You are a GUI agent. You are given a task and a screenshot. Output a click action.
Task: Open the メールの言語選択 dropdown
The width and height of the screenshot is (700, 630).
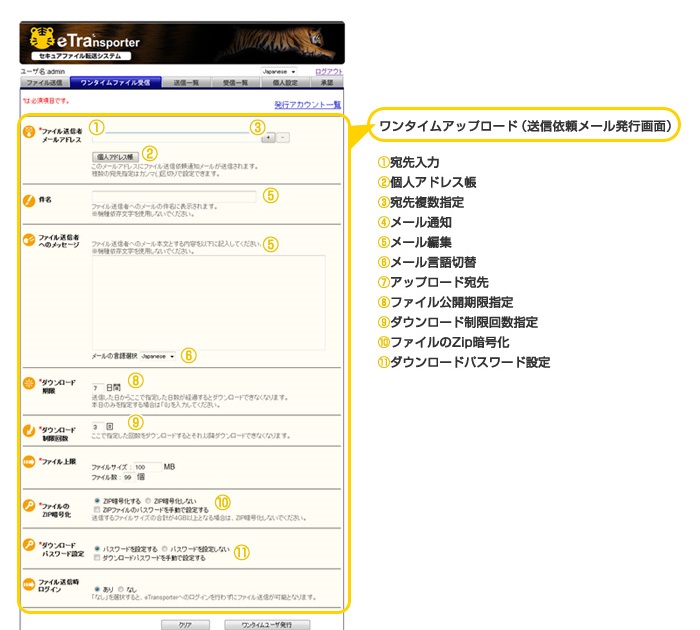coord(157,355)
